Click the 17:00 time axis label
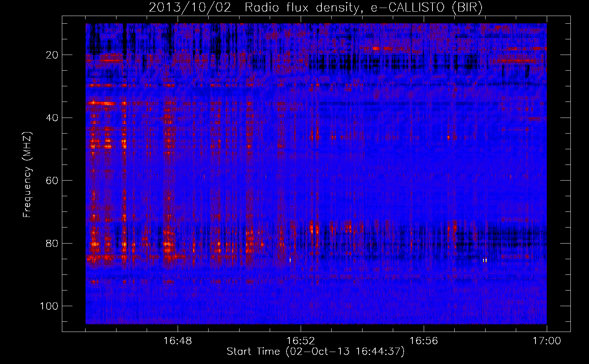This screenshot has width=589, height=364. click(x=547, y=341)
